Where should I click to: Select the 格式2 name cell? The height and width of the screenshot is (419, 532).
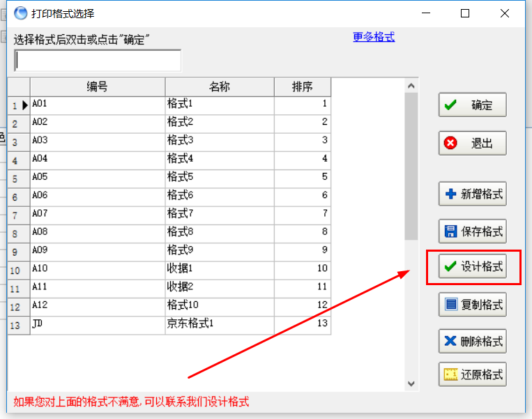(220, 124)
